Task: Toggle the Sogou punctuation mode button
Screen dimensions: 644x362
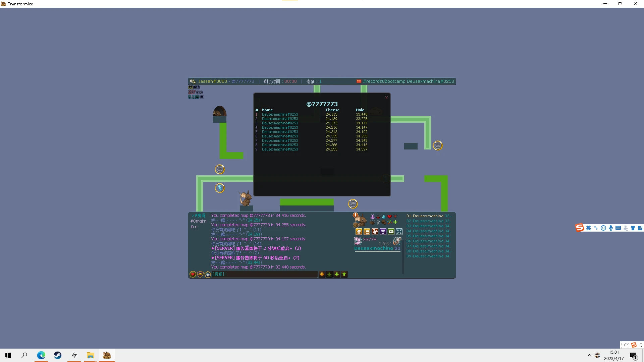Action: [596, 228]
